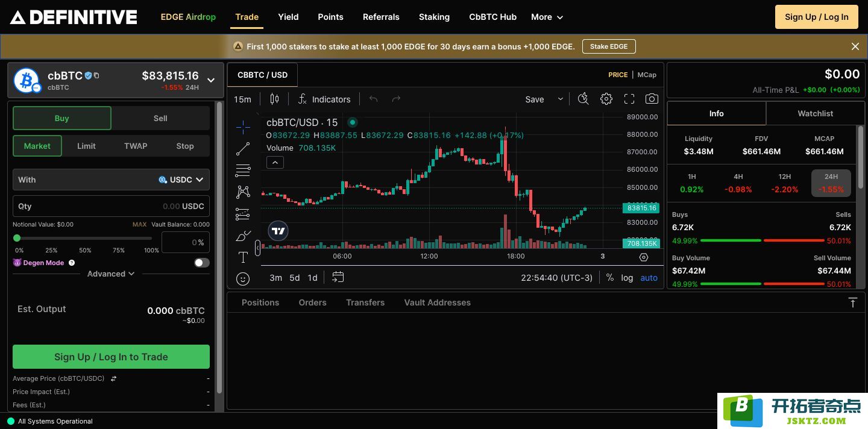Enable Degen Mode switch

tap(202, 263)
